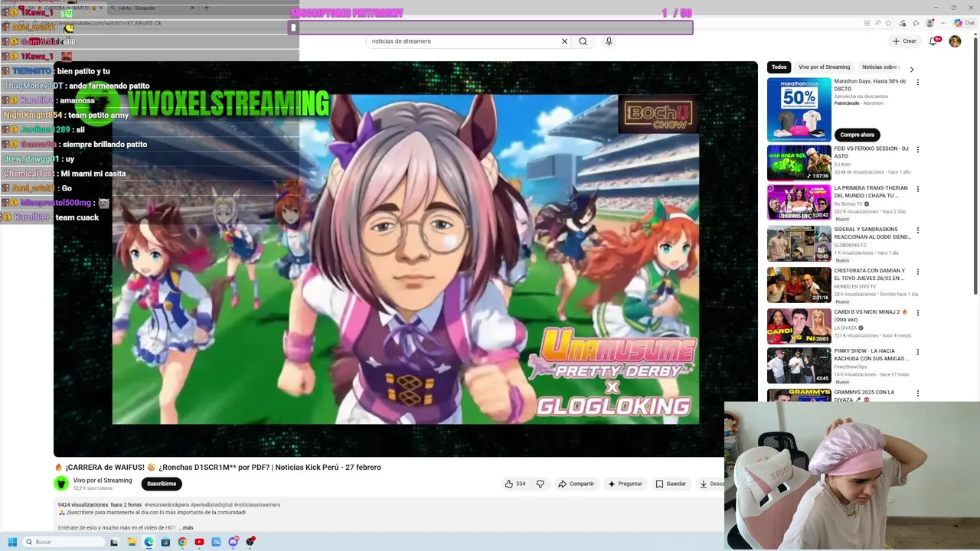The image size is (980, 551).
Task: Open CRISTORATA CON DAMIAN thumbnail
Action: pyautogui.click(x=799, y=285)
